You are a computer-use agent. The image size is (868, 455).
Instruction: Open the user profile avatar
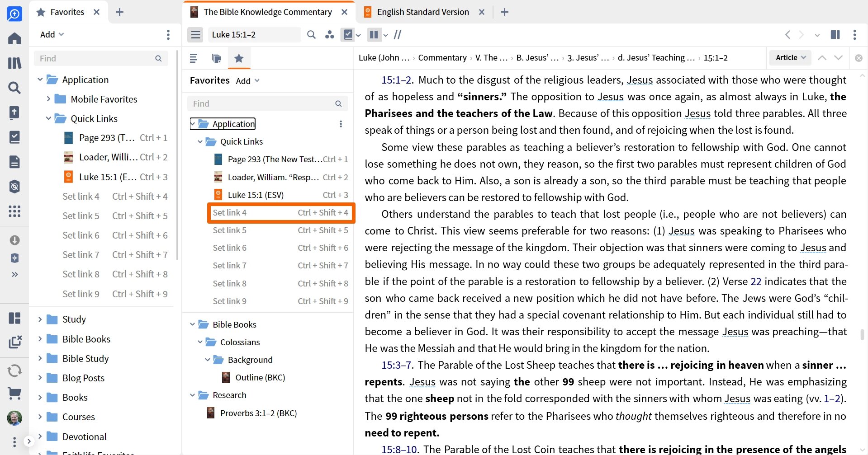tap(14, 418)
